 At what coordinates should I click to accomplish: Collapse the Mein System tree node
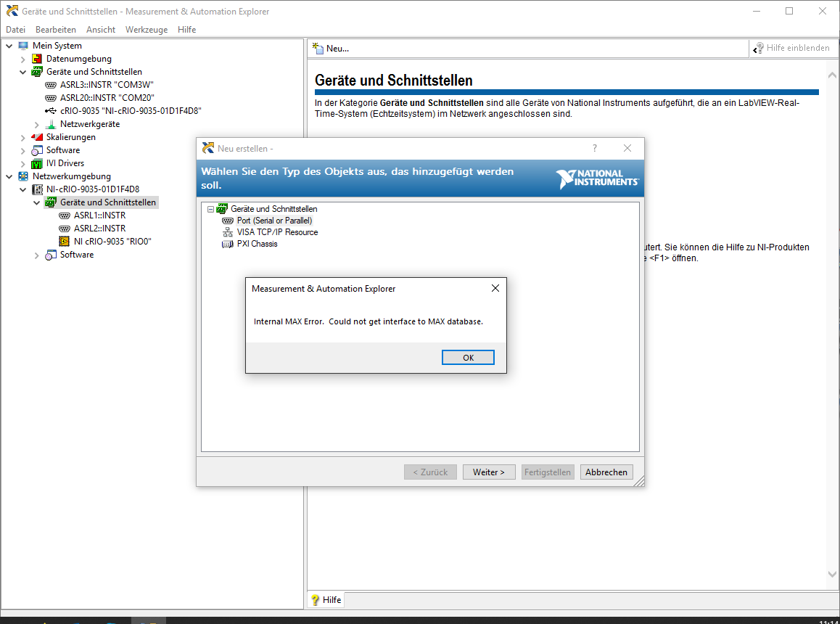pos(9,46)
